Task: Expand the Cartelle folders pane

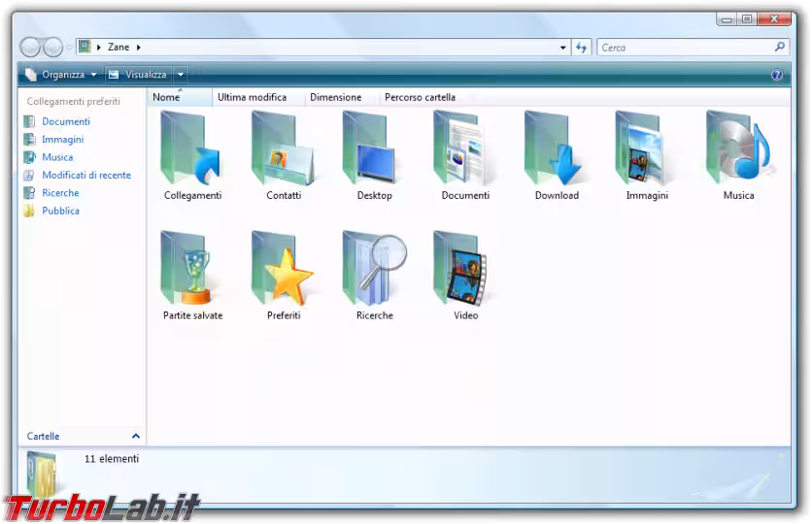Action: [x=135, y=437]
